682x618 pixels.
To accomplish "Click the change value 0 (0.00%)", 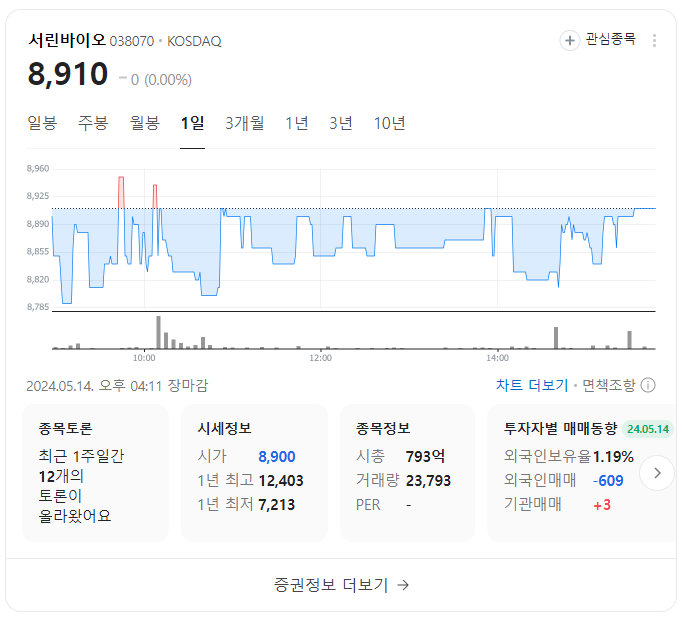I will click(161, 80).
